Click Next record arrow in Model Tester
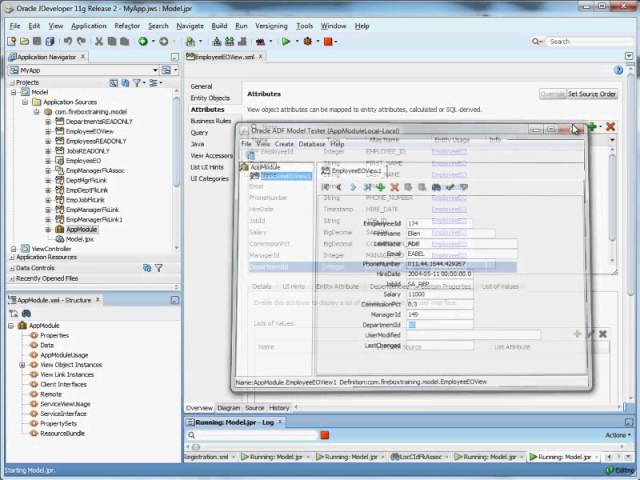Viewport: 640px width, 480px height. pyautogui.click(x=353, y=187)
